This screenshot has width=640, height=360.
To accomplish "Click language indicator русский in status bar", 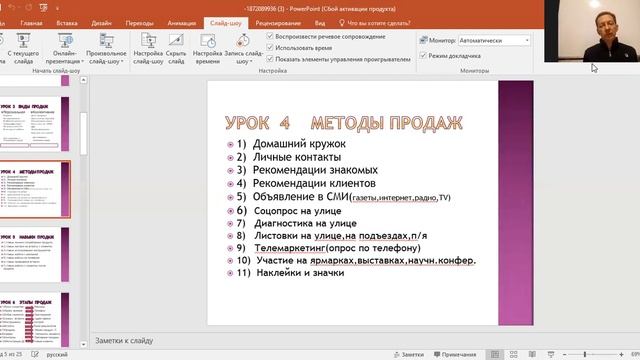I will coord(57,355).
